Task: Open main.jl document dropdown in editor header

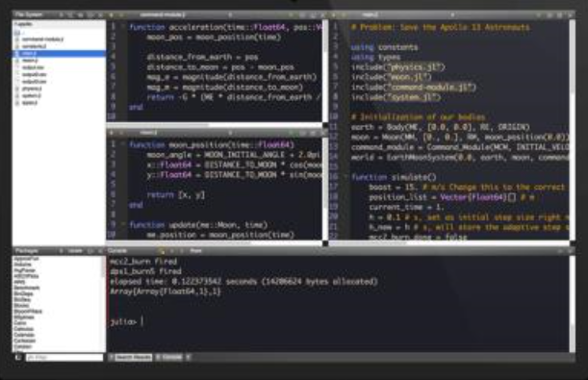Action: 452,15
